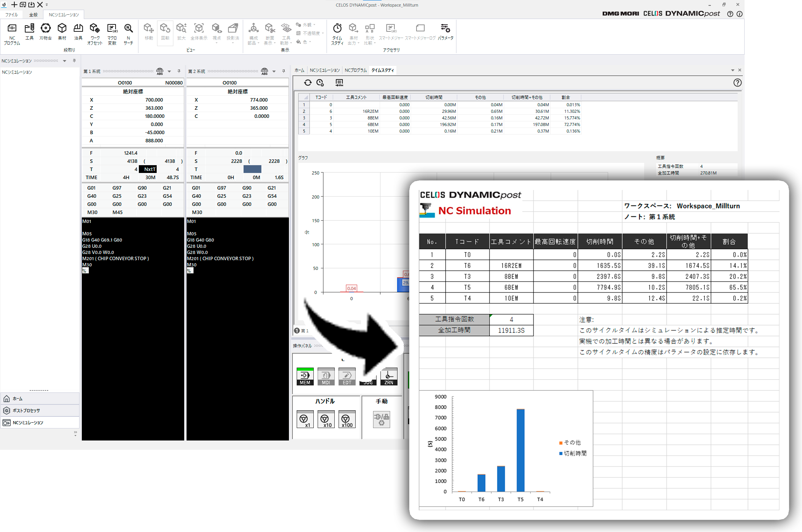This screenshot has width=802, height=532.
Task: Enable handle x10 increment
Action: (x=326, y=420)
